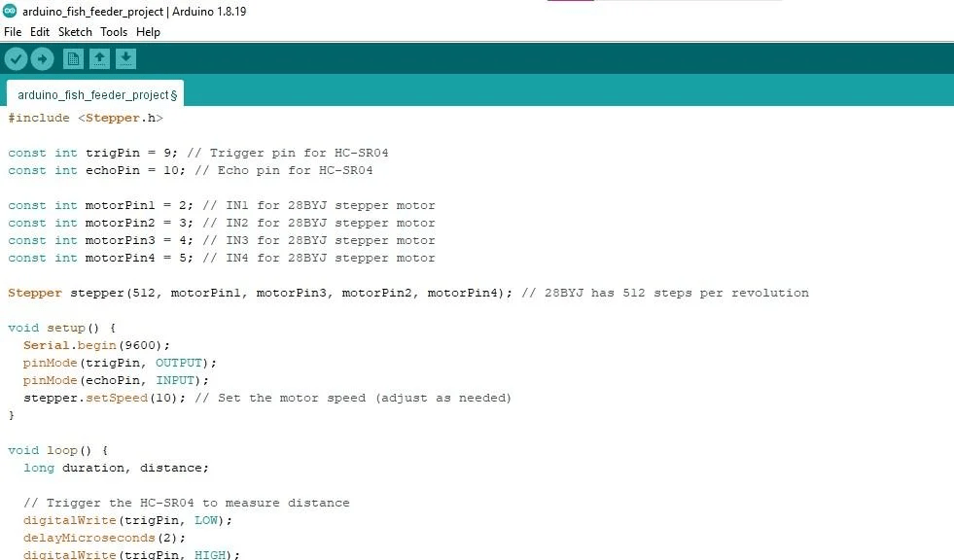The width and height of the screenshot is (954, 560).
Task: Click the '28BYJ has 512 steps' comment
Action: click(665, 293)
